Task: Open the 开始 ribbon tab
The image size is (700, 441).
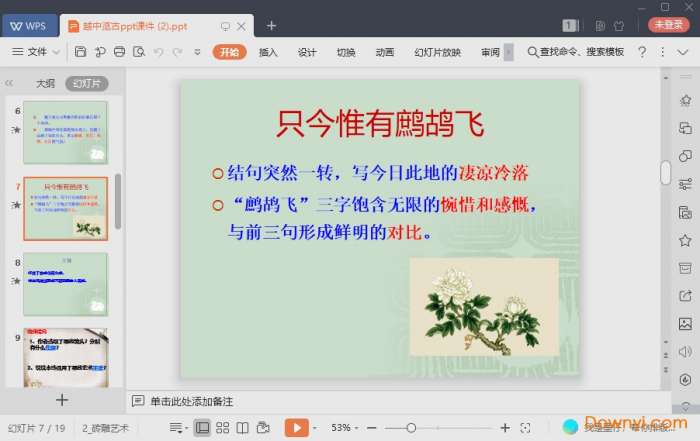Action: pyautogui.click(x=229, y=52)
